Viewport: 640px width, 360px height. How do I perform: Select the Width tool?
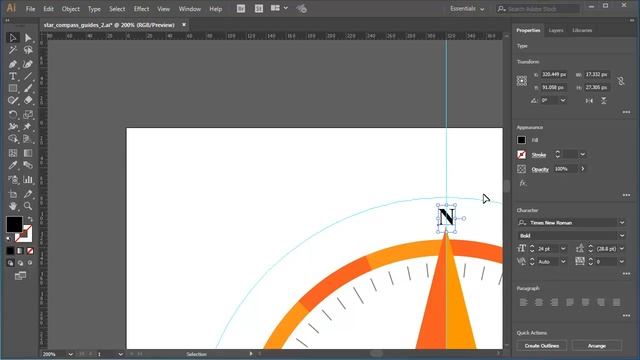click(x=13, y=127)
